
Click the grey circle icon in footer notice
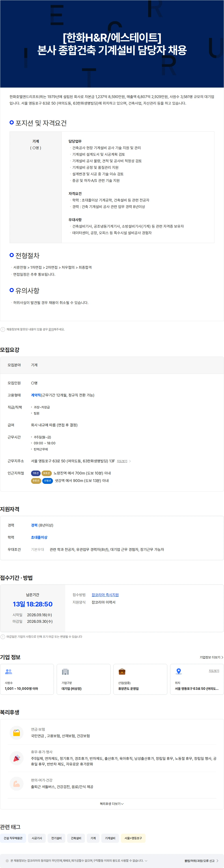click(7, 861)
